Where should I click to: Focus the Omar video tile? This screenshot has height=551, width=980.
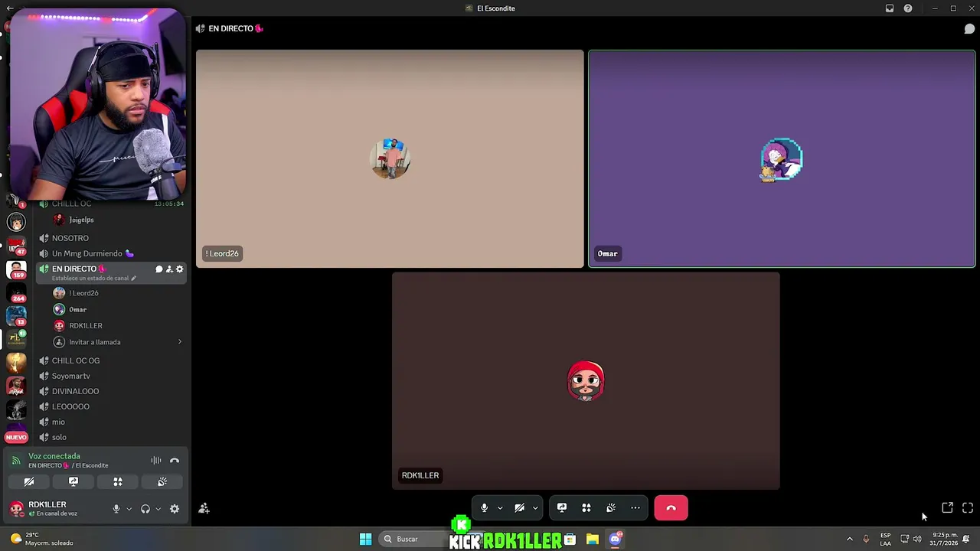(x=782, y=159)
